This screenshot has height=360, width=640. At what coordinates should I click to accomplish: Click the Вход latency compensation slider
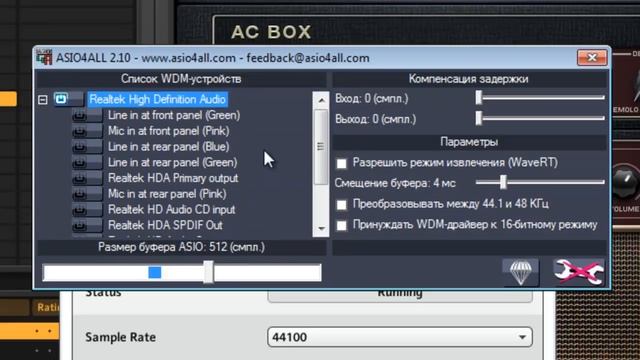(x=540, y=98)
